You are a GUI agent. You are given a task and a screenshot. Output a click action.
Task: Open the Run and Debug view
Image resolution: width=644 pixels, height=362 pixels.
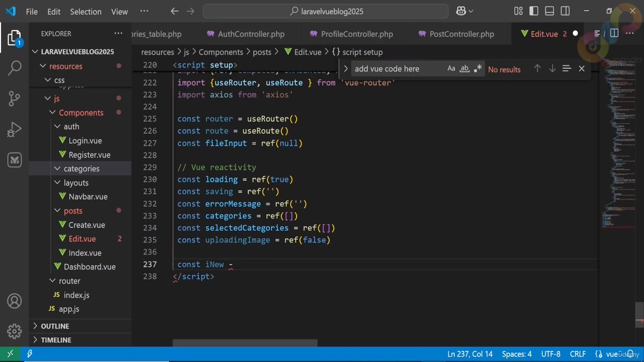tap(15, 130)
